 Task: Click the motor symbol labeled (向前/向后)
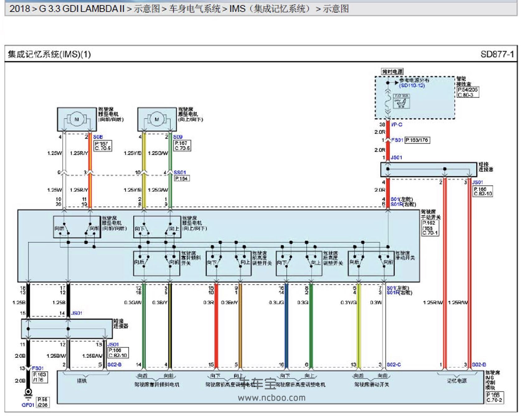point(77,119)
